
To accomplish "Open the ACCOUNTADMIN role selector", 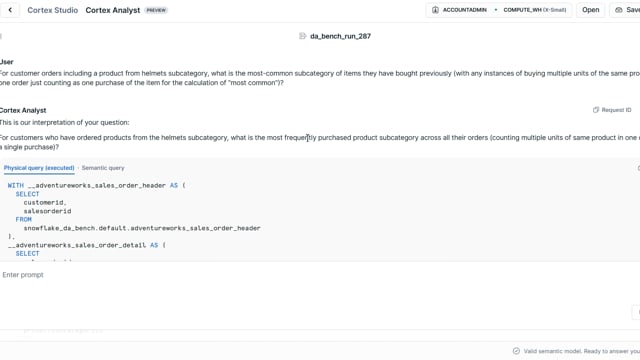I will coord(460,10).
